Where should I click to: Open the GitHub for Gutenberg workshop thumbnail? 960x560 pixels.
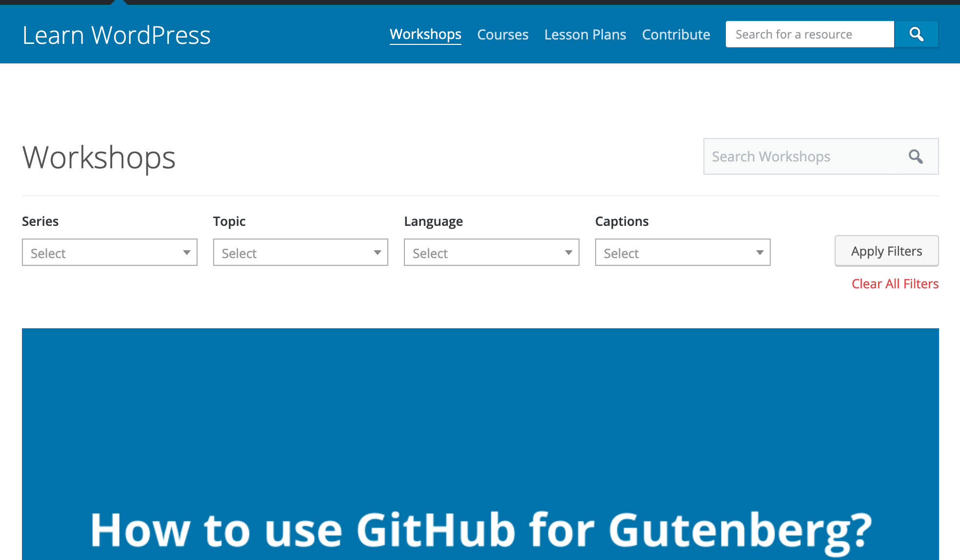coord(480,444)
